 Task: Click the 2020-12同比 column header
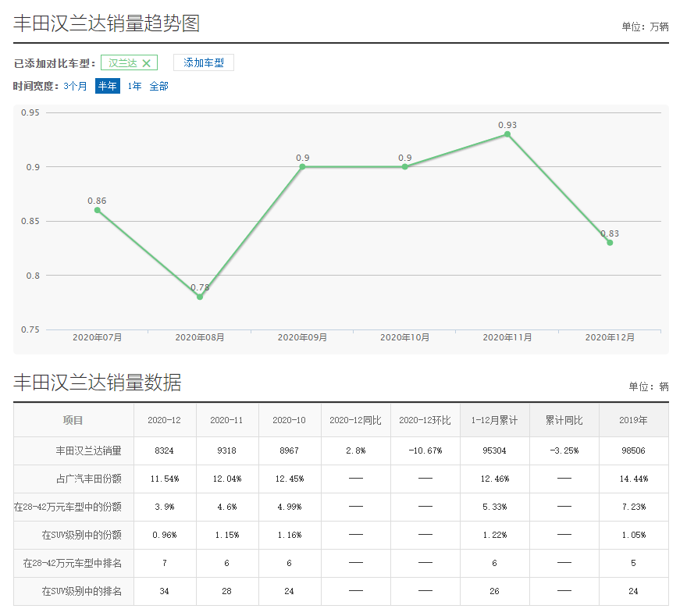[x=355, y=420]
